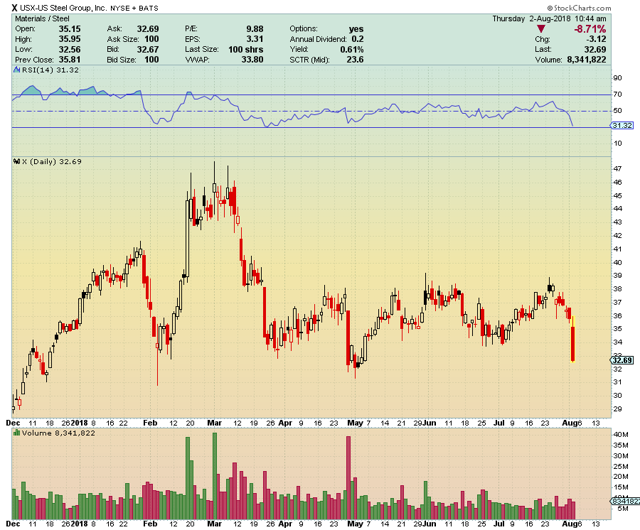Click the Last price 32.69 in header
This screenshot has width=640, height=530.
595,49
